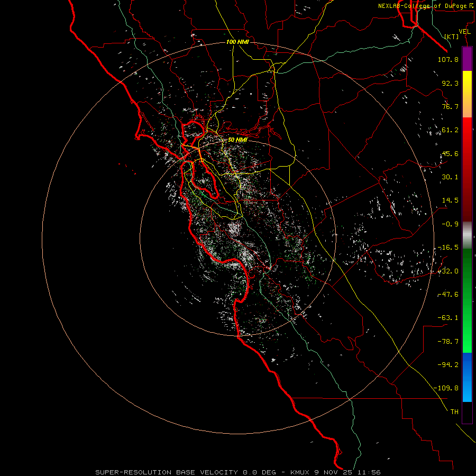Click the 100 NMI range ring label

point(237,42)
